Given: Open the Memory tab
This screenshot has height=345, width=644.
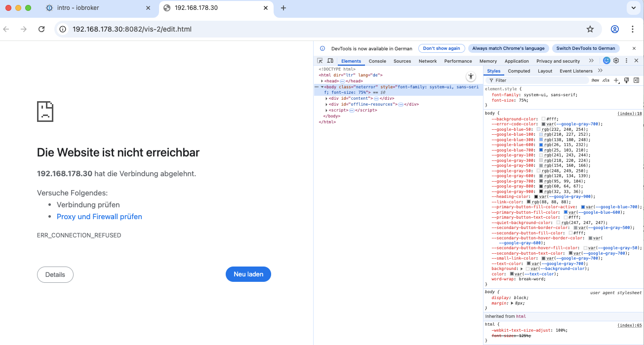Looking at the screenshot, I should tap(488, 61).
